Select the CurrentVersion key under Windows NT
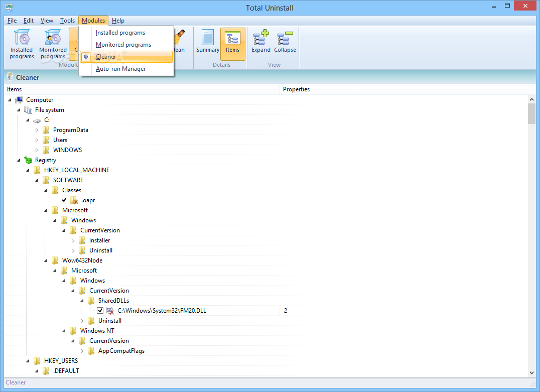Screen dimensions: 540x392 (x=109, y=341)
